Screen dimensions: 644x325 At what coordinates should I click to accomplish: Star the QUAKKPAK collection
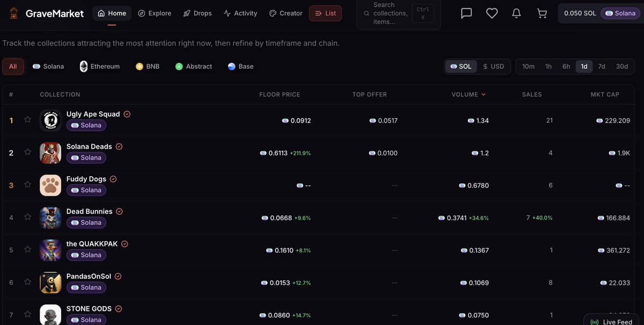[x=27, y=250]
